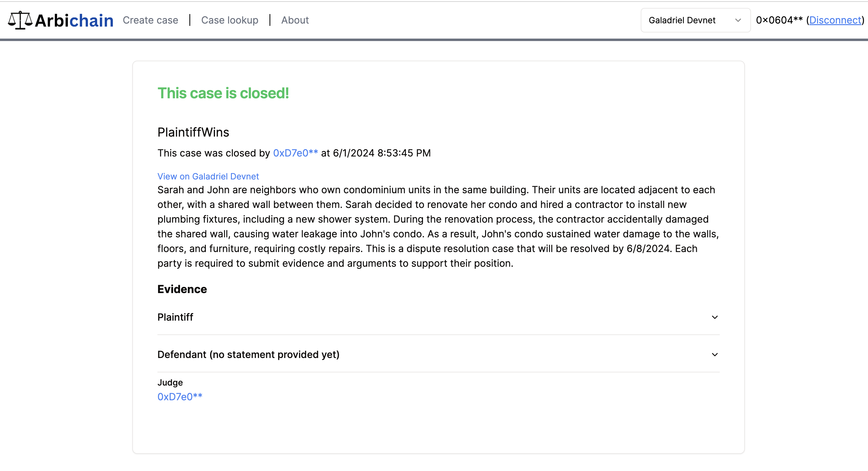
Task: Click the Defendant row chevron icon
Action: [x=714, y=354]
